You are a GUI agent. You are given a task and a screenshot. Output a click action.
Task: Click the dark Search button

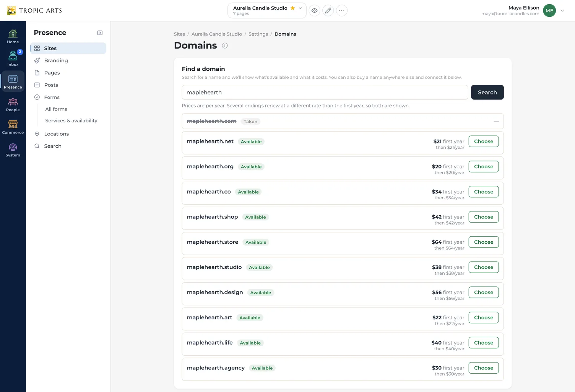(487, 92)
